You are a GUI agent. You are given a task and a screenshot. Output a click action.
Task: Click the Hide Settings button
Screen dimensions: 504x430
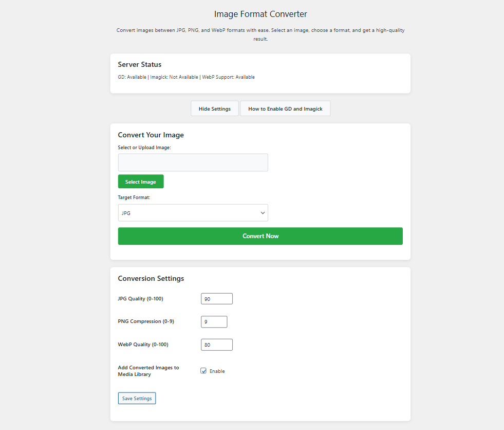tap(215, 109)
